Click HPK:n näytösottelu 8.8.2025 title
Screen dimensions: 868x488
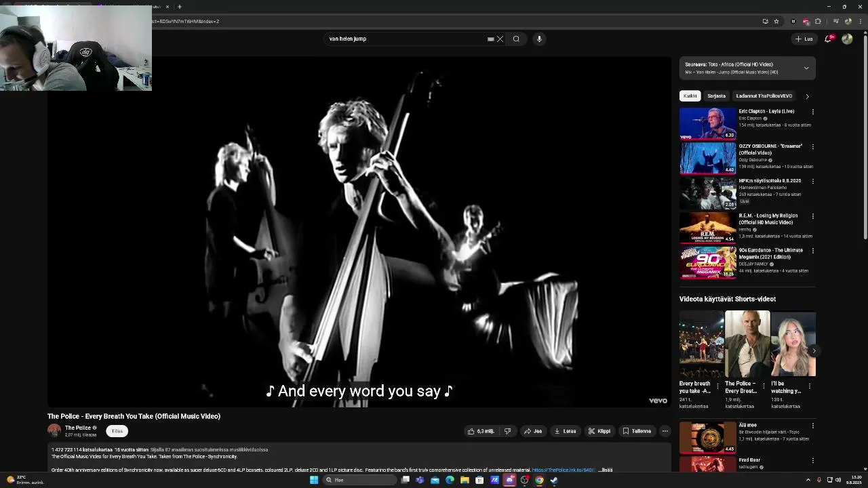(770, 181)
